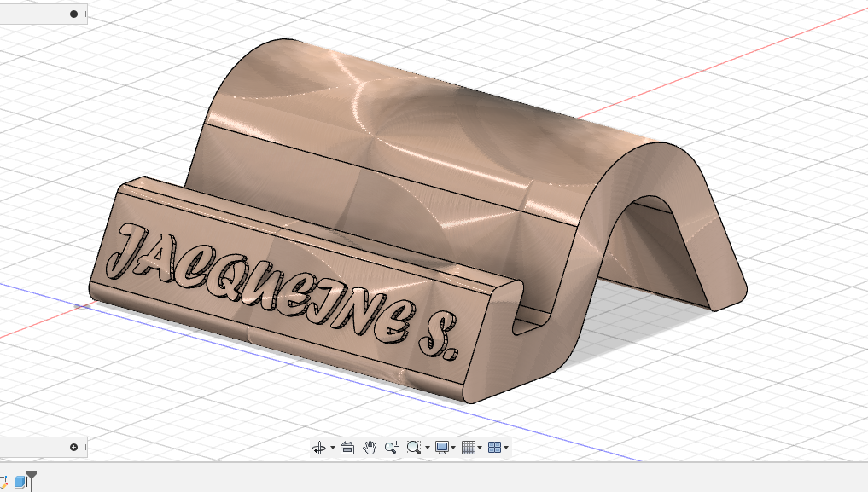This screenshot has width=868, height=492.
Task: Click the Zoom Window/Fit icon
Action: pos(414,448)
